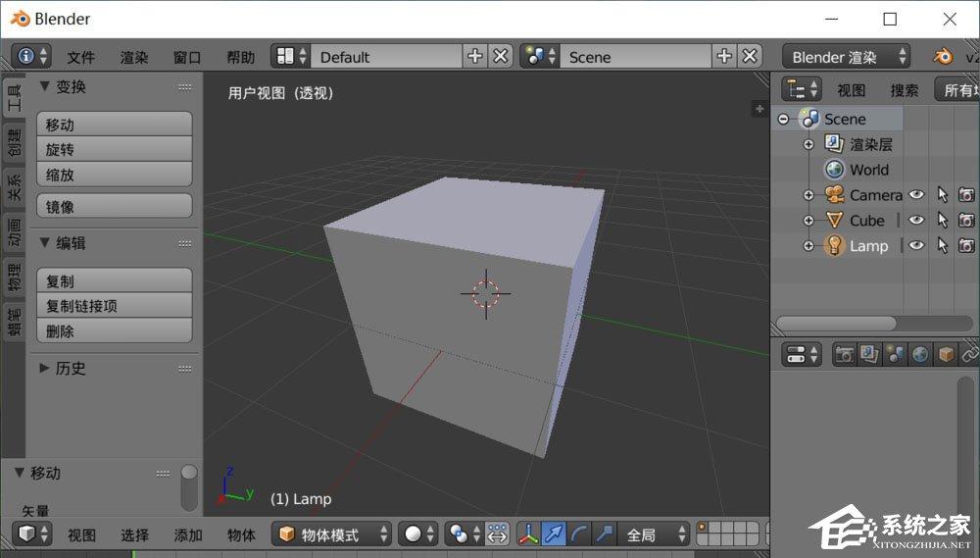Open the World properties tab icon
The image size is (980, 558).
point(920,355)
